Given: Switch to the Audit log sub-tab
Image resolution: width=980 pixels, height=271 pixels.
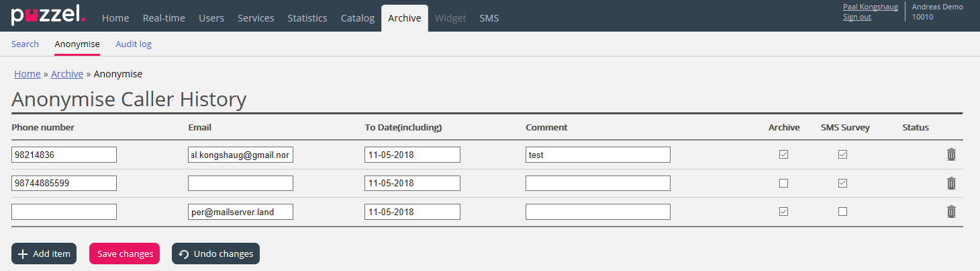Looking at the screenshot, I should 134,44.
